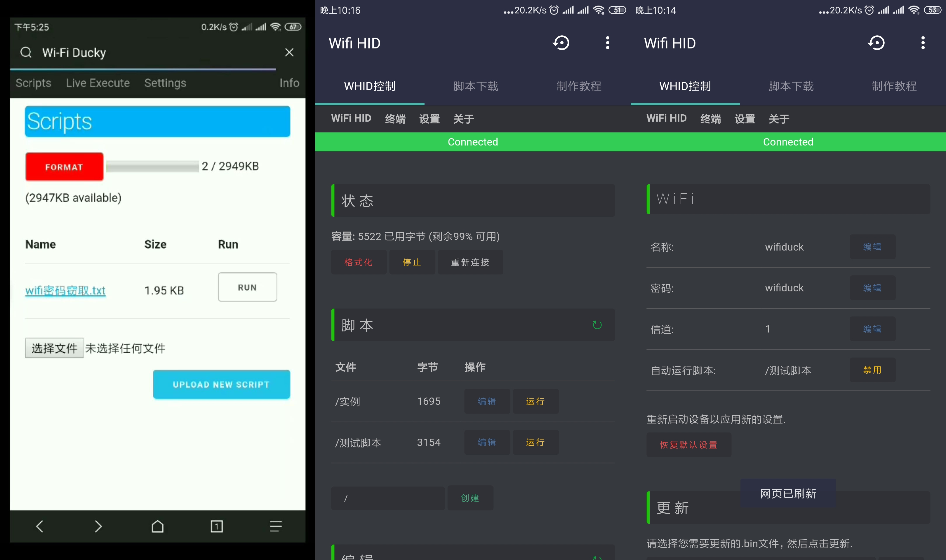Click 运行 button for /实例 script

pyautogui.click(x=534, y=401)
